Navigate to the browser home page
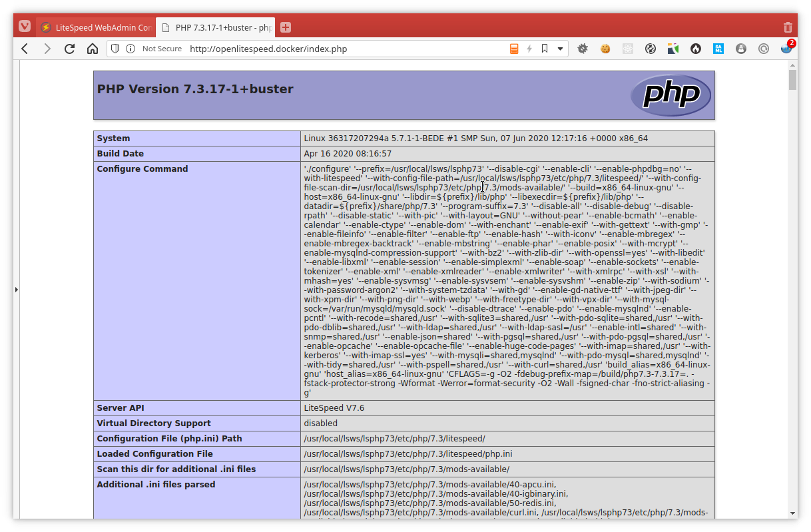 [x=92, y=49]
